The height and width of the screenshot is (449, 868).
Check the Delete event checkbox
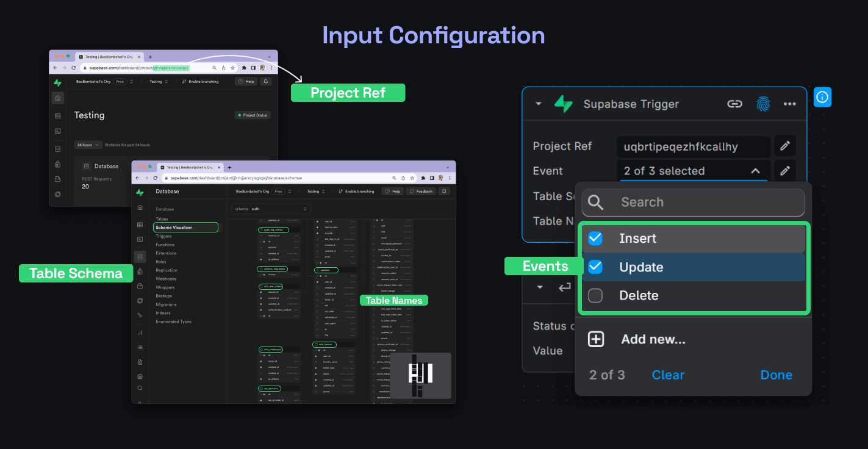tap(595, 295)
